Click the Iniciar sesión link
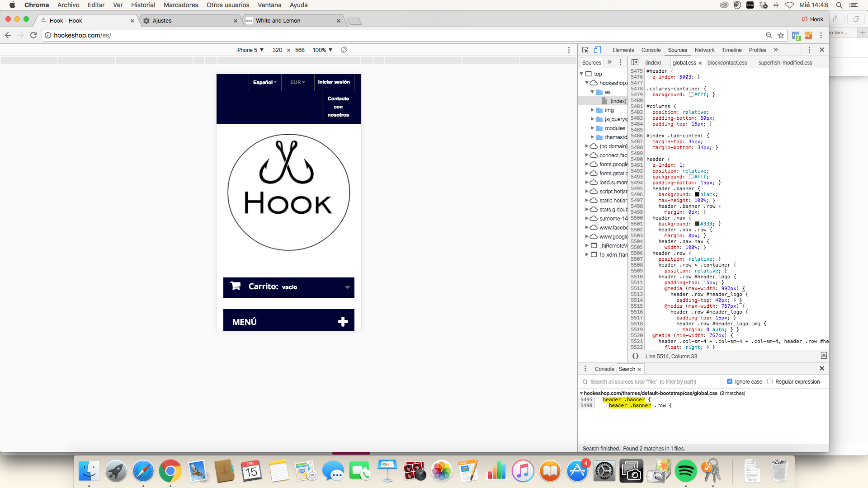 (x=334, y=82)
